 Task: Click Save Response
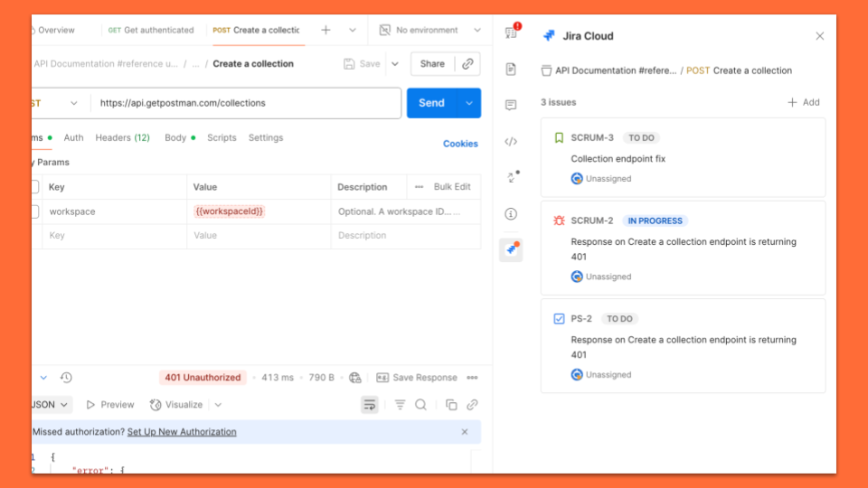pos(417,378)
